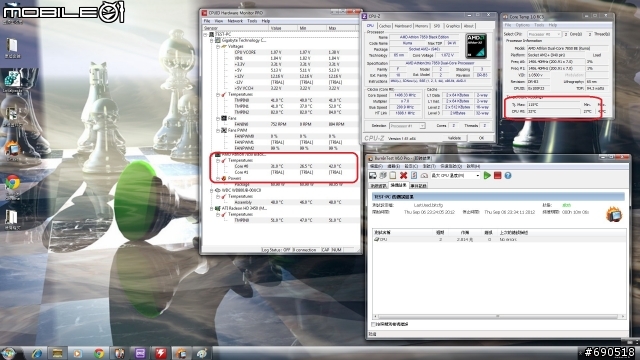Screen dimensions: 640x360
Task: Switch to the Caches tab in CPU-Z
Action: point(384,26)
